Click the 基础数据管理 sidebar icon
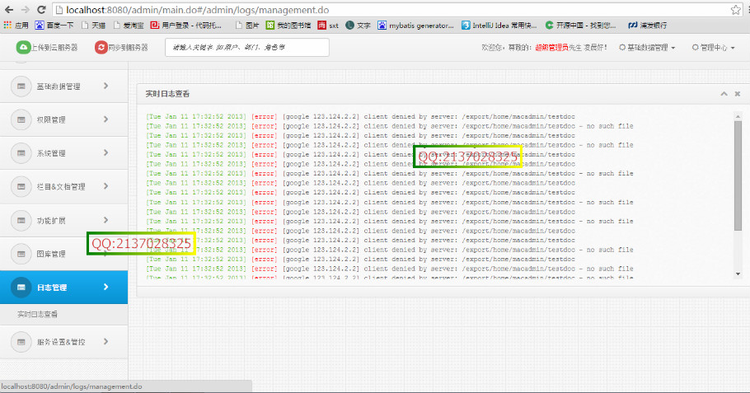Screen dimensions: 750x393 click(x=21, y=86)
